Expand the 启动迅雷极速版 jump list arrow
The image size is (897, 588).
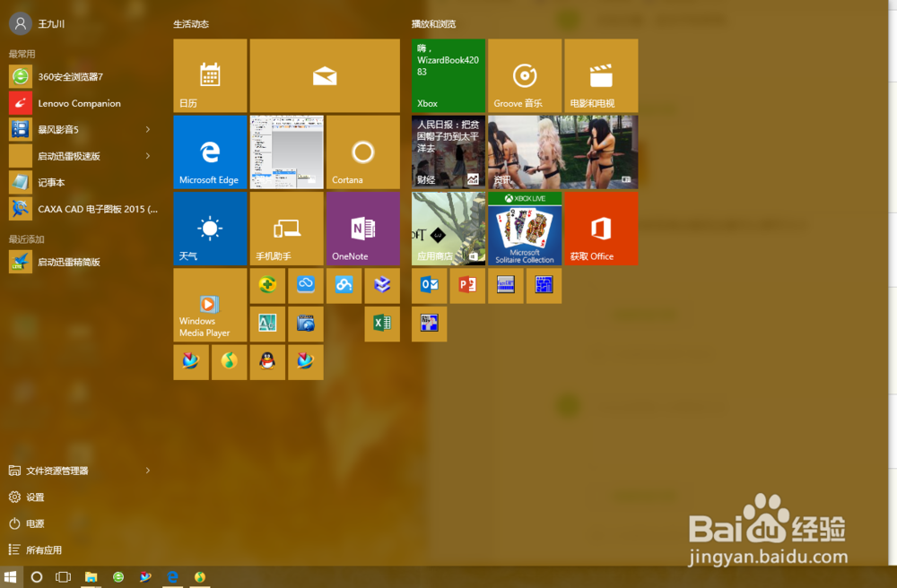click(148, 156)
